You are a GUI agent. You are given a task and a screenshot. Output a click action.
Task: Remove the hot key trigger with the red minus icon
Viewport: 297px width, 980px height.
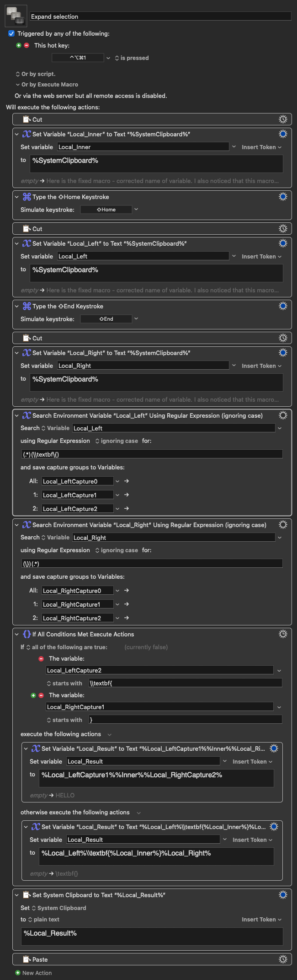[27, 45]
